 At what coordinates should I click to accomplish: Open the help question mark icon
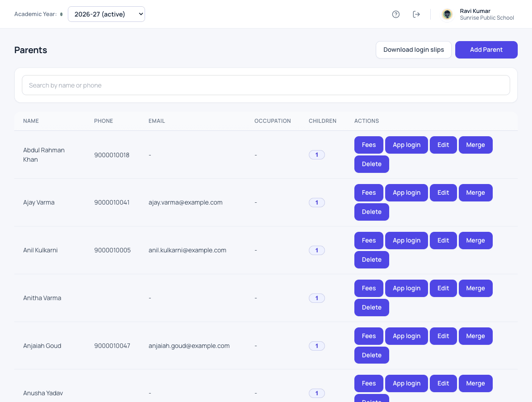(x=395, y=14)
